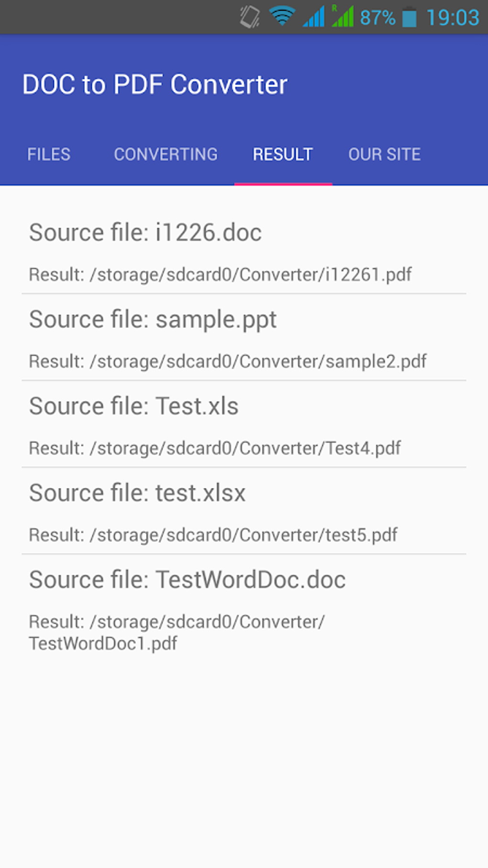
Task: Open the i1226.doc source file entry
Action: pos(145,233)
